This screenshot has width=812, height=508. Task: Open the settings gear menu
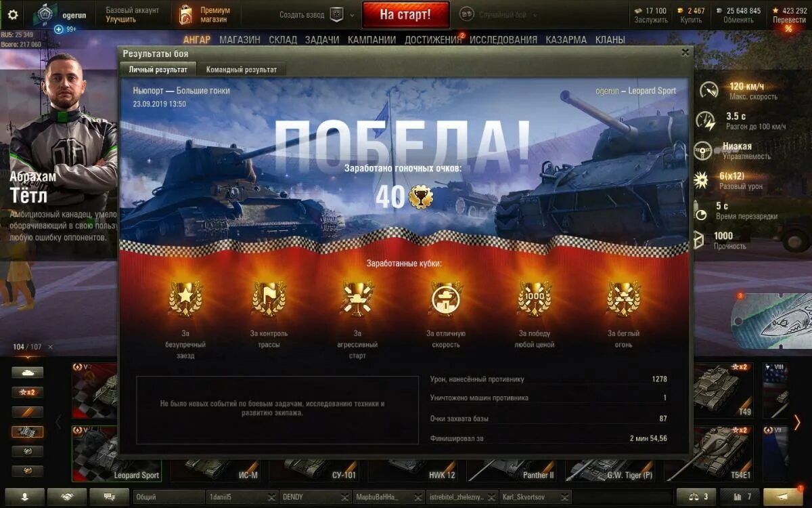[x=13, y=14]
